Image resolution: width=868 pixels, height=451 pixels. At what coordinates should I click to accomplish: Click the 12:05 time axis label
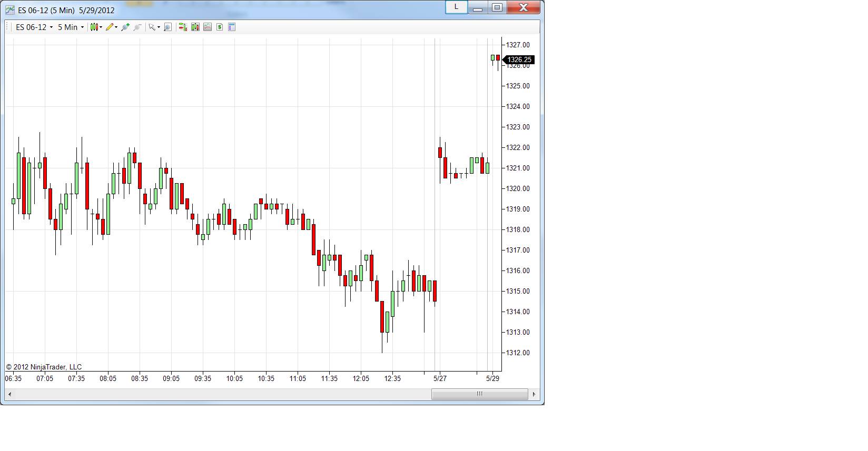(361, 379)
